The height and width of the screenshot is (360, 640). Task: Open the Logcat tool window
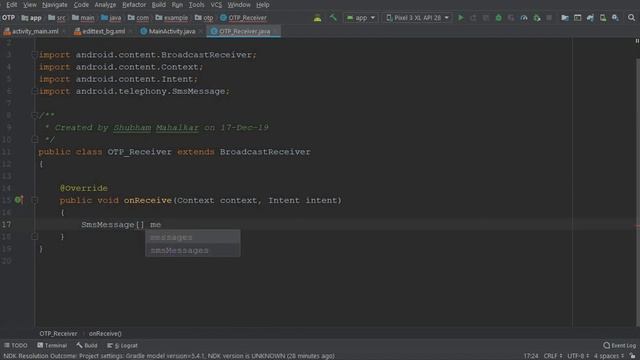122,345
